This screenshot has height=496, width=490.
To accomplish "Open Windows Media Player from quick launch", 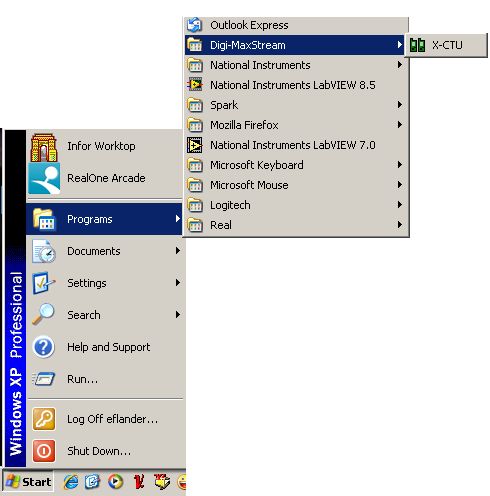I will pyautogui.click(x=116, y=482).
